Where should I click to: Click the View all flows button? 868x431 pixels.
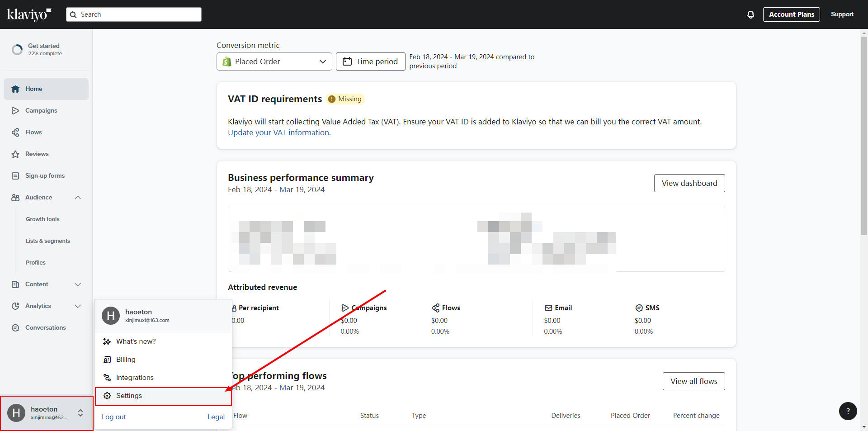(694, 381)
